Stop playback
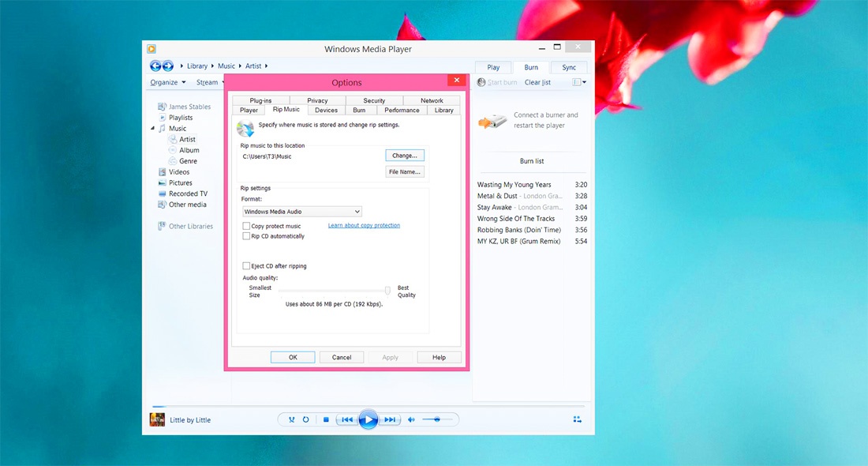Image resolution: width=868 pixels, height=466 pixels. [x=325, y=419]
